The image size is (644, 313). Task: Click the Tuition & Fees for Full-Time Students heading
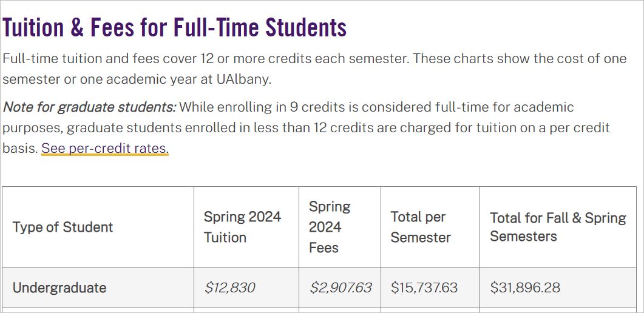(x=175, y=27)
